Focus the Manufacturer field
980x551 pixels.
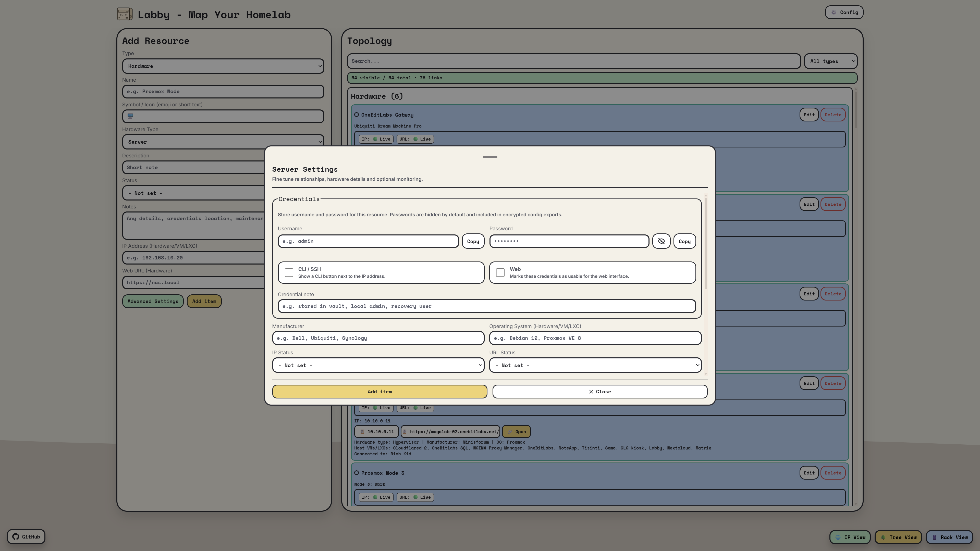pyautogui.click(x=378, y=338)
